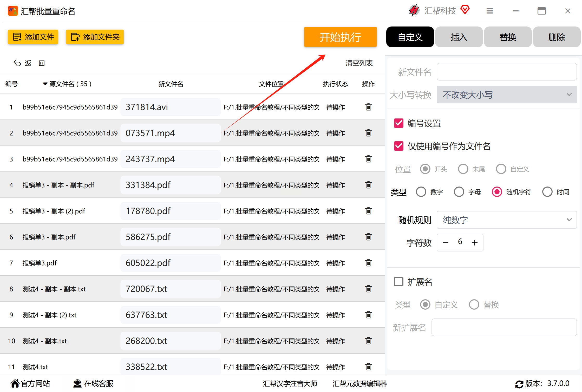582x392 pixels.
Task: Remove 268200.txt row via trash icon
Action: (x=368, y=341)
